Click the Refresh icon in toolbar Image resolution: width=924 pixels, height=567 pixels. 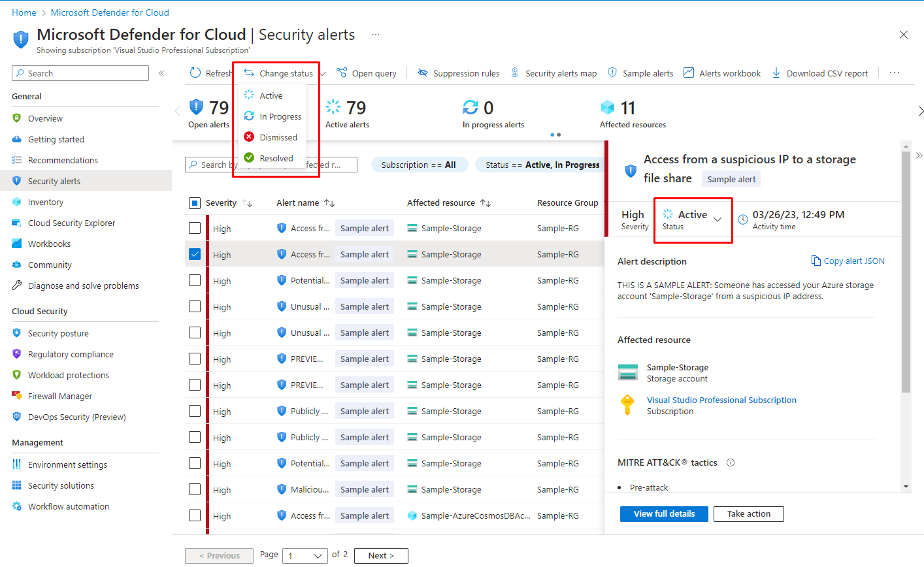(195, 73)
